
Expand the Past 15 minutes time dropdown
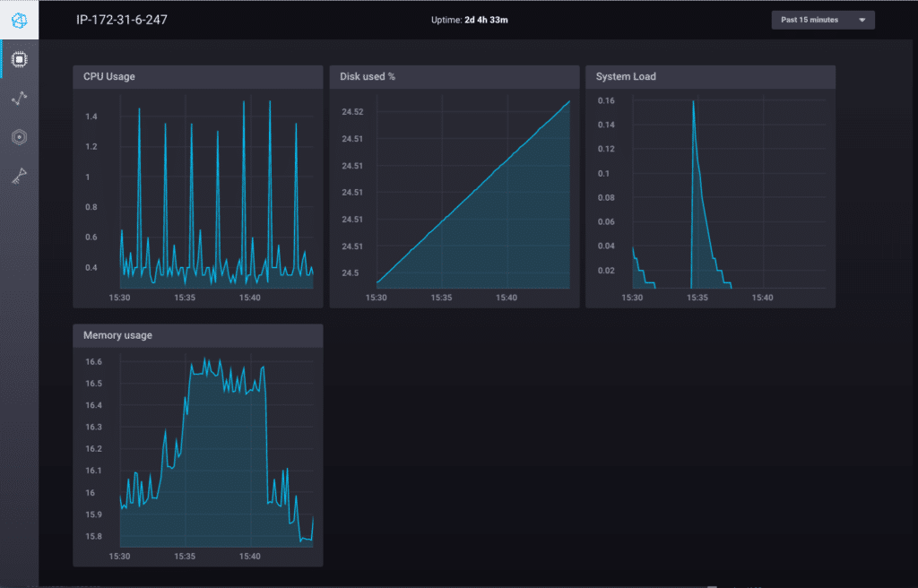point(822,20)
